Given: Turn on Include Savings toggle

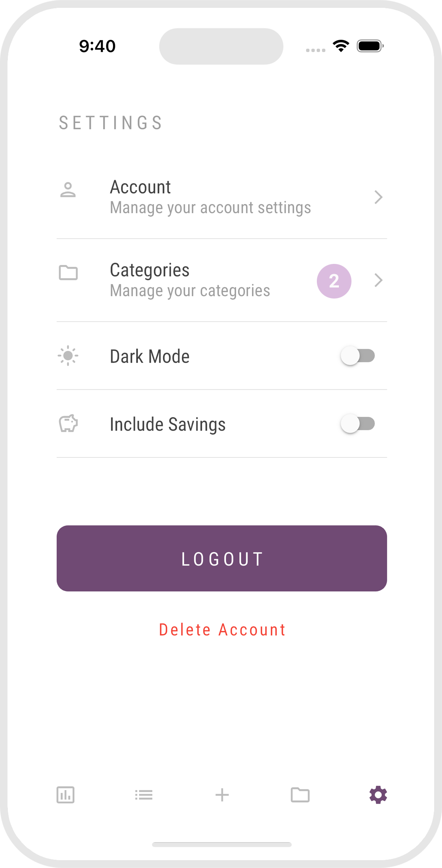Looking at the screenshot, I should point(358,424).
